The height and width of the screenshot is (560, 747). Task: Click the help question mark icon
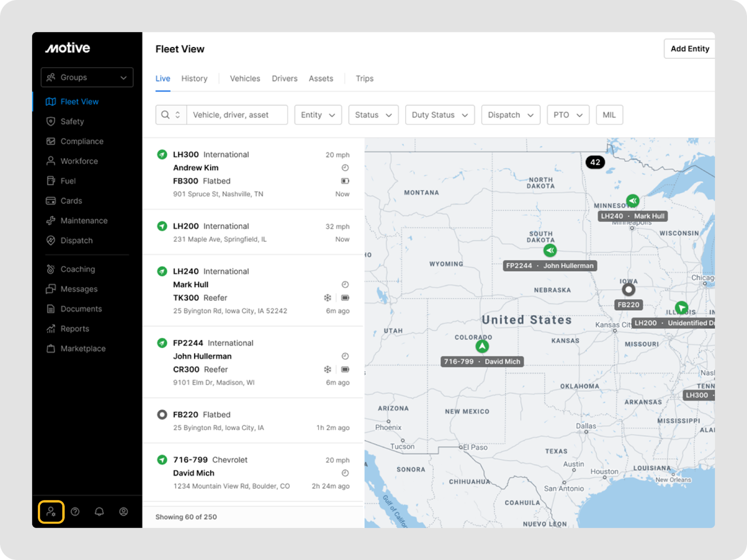(75, 512)
